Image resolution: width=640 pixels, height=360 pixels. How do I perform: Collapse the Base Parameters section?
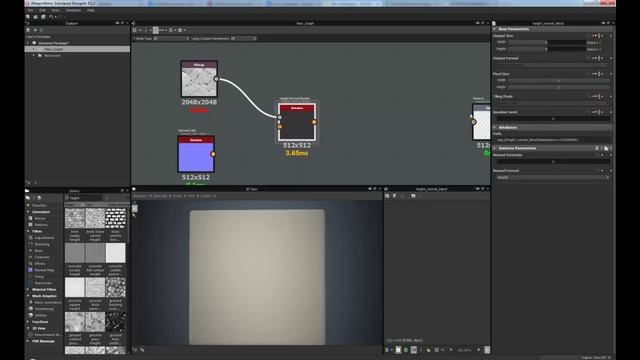pyautogui.click(x=495, y=29)
